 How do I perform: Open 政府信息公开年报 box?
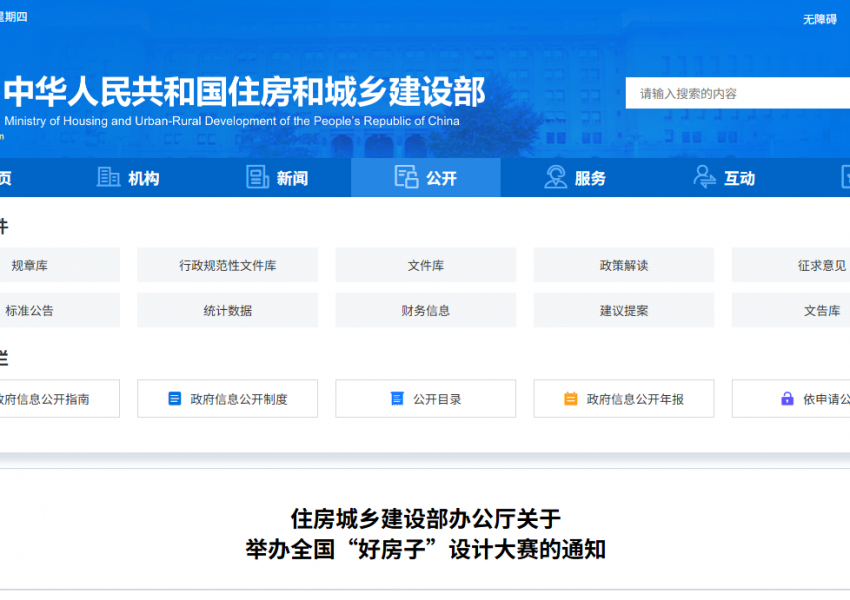coord(624,399)
